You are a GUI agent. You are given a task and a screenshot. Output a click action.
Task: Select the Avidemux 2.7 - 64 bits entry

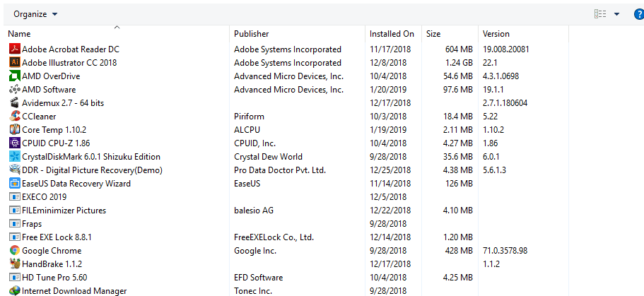pos(63,103)
